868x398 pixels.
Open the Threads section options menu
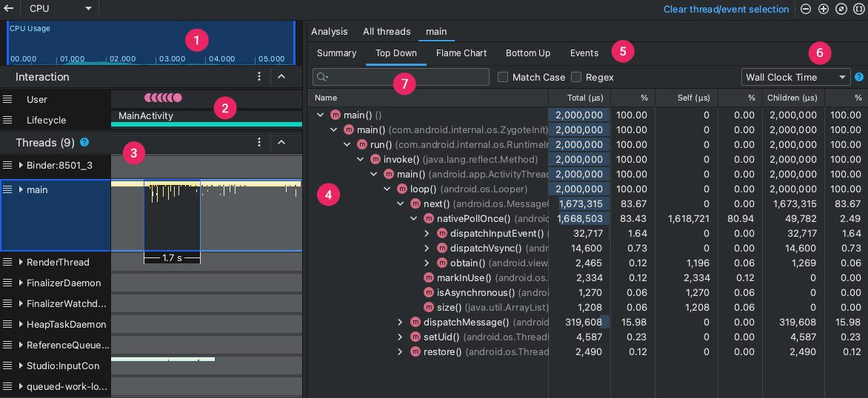259,143
